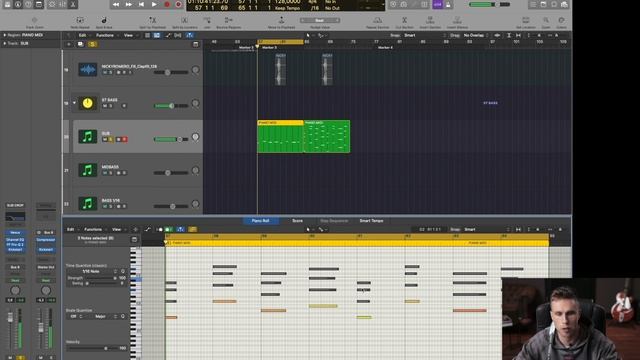
Task: Open the media Browsers panel
Action: click(564, 4)
